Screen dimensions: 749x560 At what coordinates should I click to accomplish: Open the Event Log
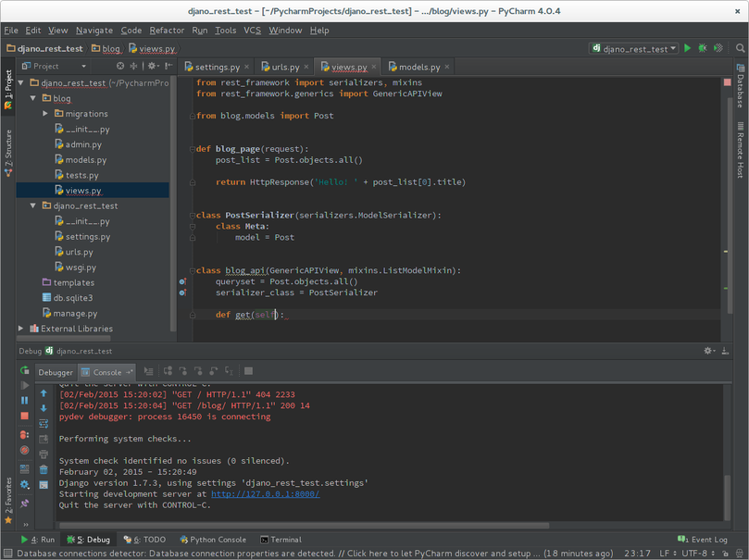coord(703,540)
